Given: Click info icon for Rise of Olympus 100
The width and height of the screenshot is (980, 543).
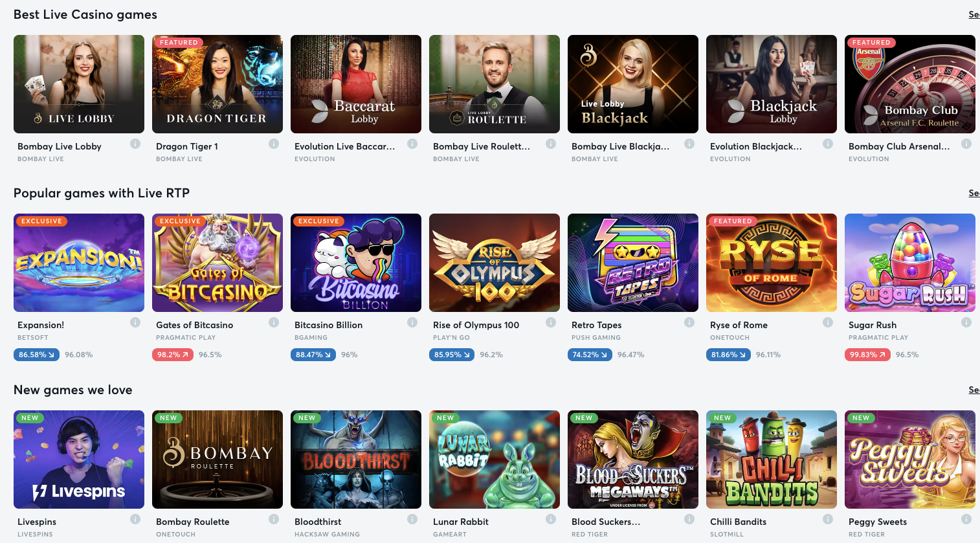Looking at the screenshot, I should [551, 322].
